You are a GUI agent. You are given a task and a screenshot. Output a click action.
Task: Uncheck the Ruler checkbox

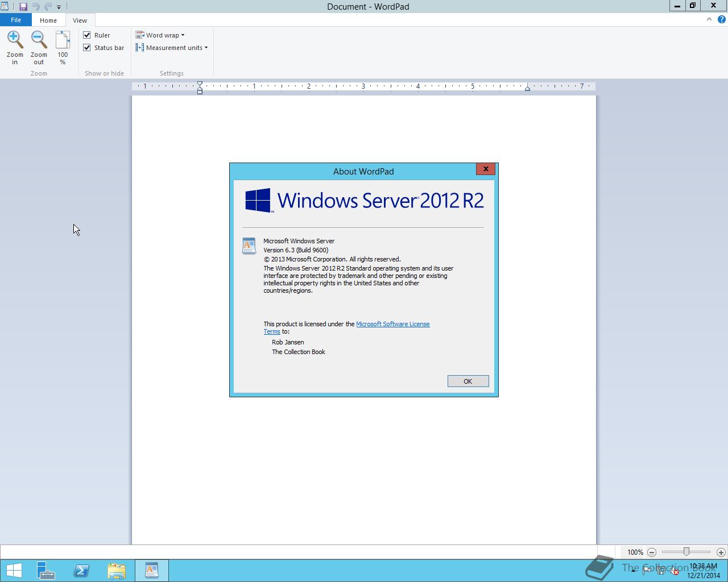click(x=87, y=35)
